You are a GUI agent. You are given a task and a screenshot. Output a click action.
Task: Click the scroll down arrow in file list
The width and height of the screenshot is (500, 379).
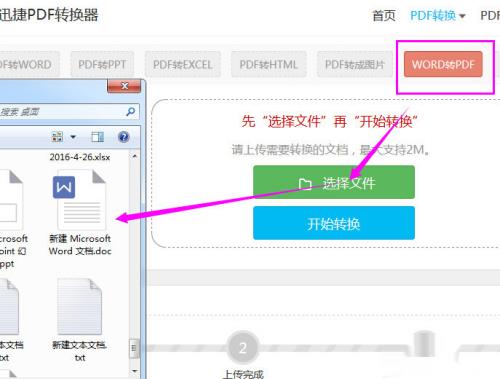coord(134,371)
